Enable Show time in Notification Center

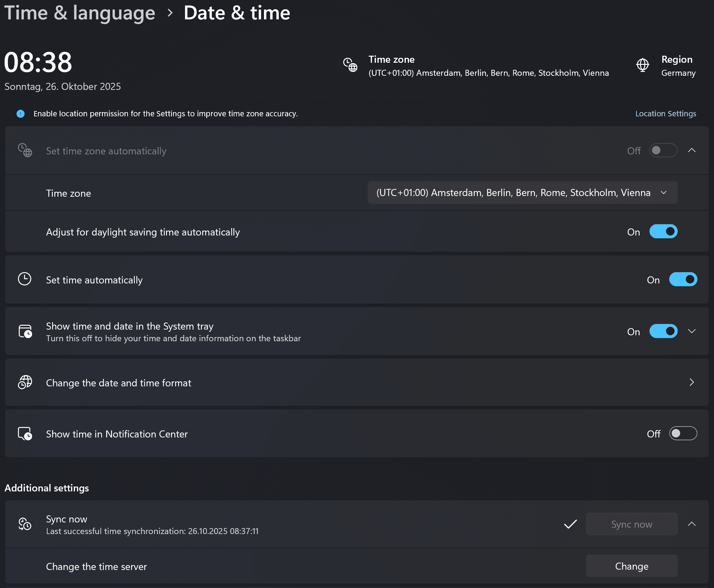(x=683, y=434)
